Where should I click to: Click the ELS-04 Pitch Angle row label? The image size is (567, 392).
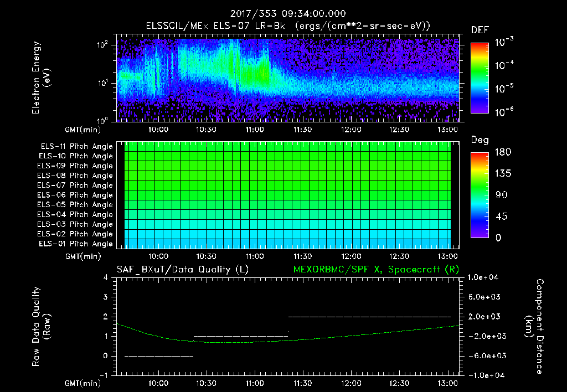click(x=75, y=214)
